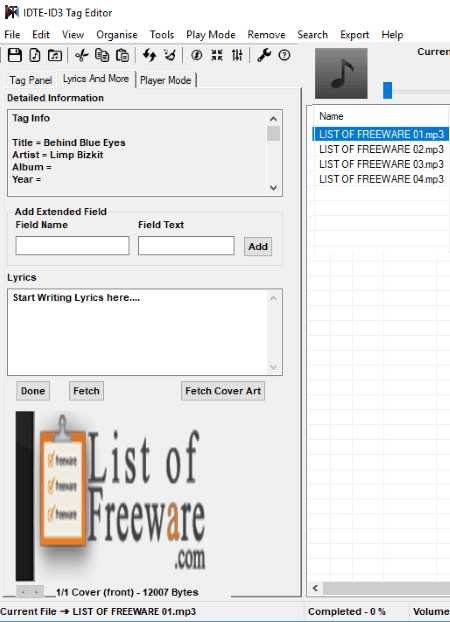Click the Current File status bar text

coord(98,611)
